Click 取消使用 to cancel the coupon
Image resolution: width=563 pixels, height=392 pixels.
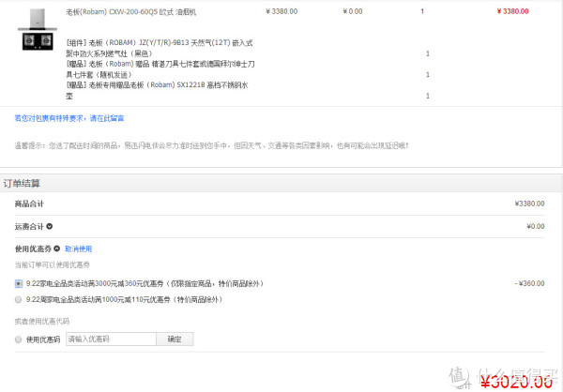tap(78, 249)
